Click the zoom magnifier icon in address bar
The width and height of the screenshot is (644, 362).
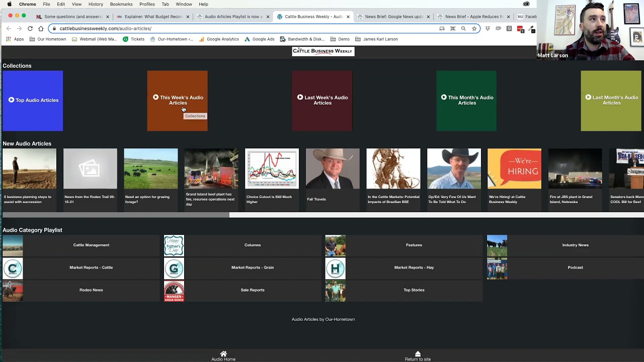point(463,29)
